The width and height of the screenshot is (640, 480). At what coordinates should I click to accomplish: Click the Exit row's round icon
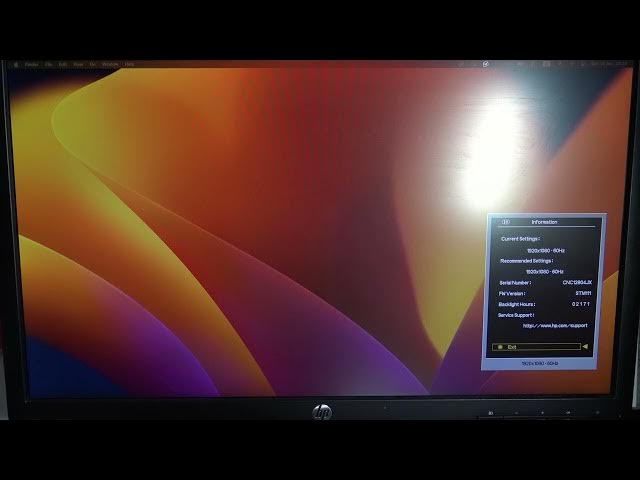click(x=499, y=347)
